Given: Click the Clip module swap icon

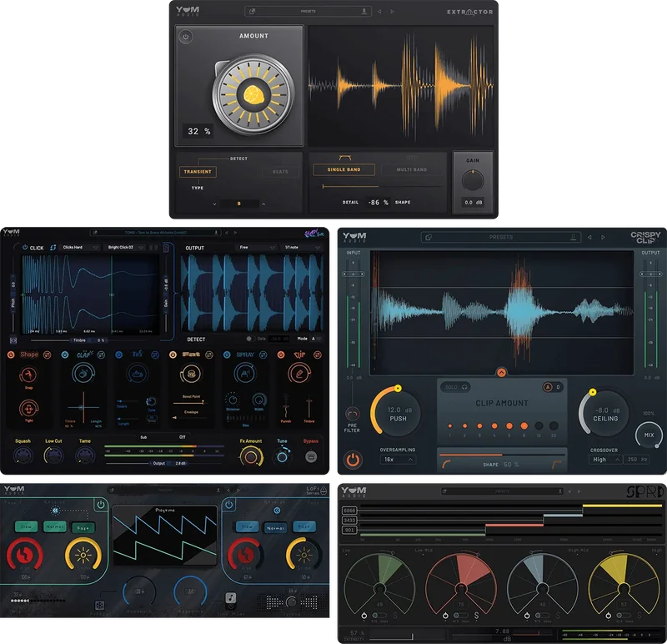Looking at the screenshot, I should pyautogui.click(x=318, y=355).
